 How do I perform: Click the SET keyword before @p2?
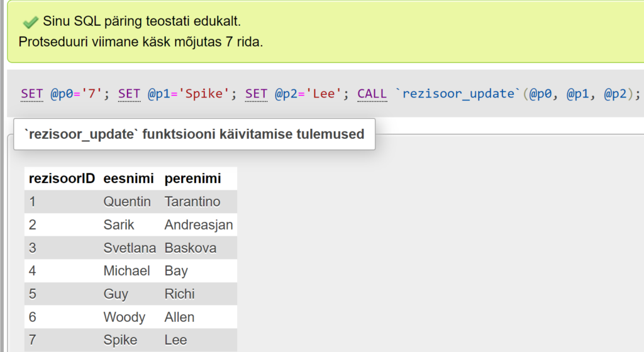tap(257, 94)
